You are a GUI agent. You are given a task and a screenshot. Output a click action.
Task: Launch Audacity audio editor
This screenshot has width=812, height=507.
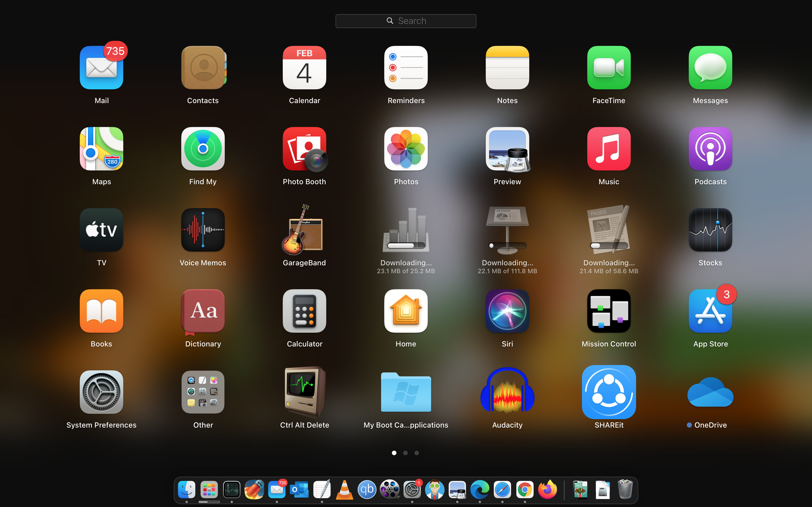click(507, 392)
